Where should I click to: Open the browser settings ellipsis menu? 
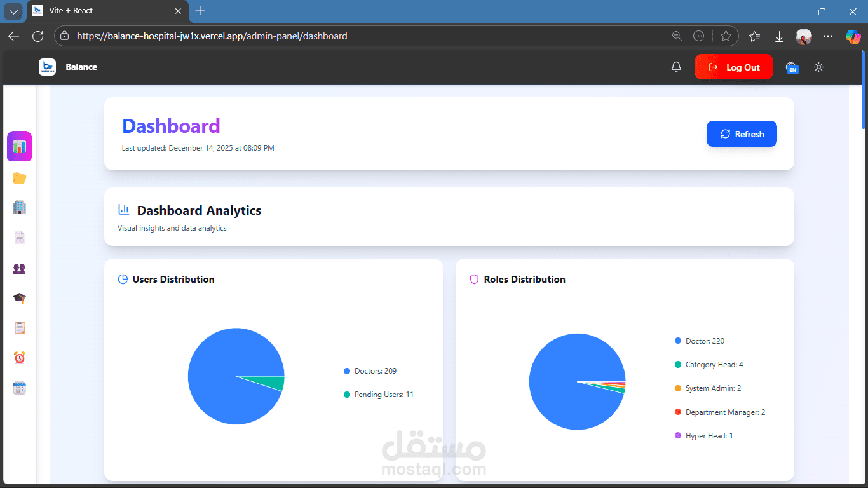pos(828,36)
